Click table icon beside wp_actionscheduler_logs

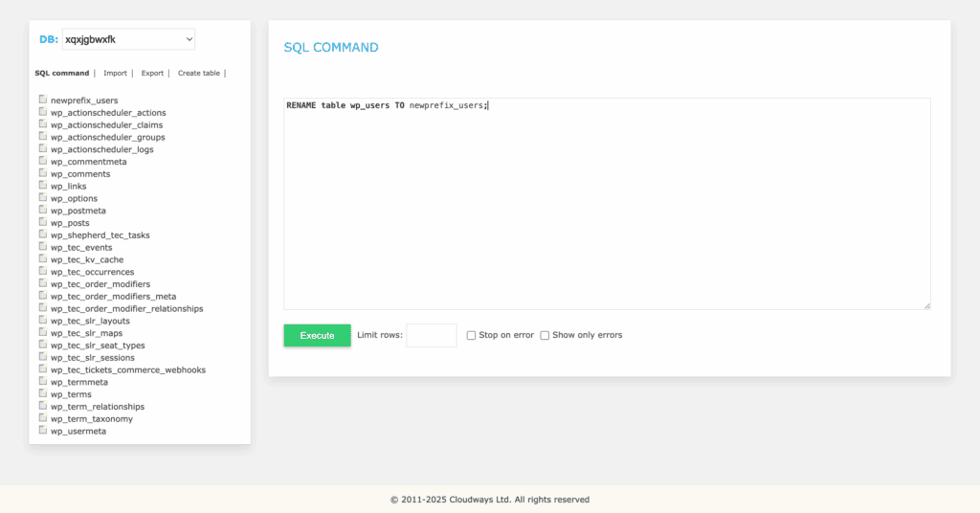point(42,148)
